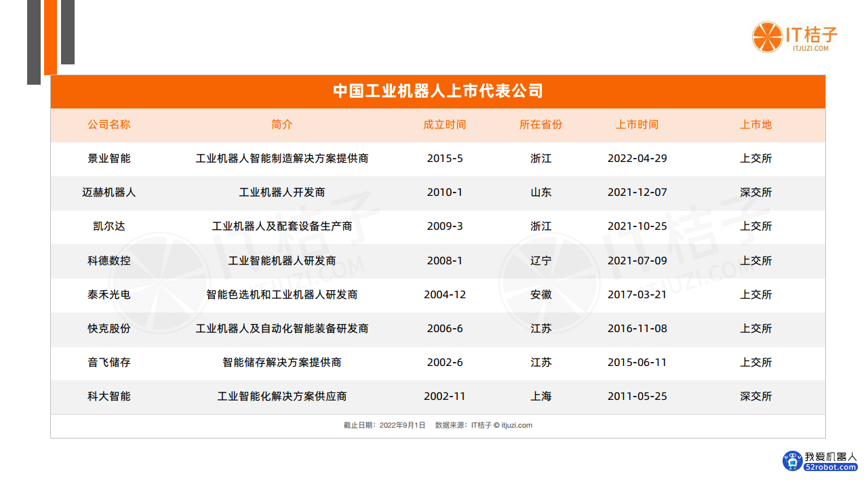Image resolution: width=868 pixels, height=488 pixels.
Task: Click founding date 2002-6
Action: click(445, 363)
